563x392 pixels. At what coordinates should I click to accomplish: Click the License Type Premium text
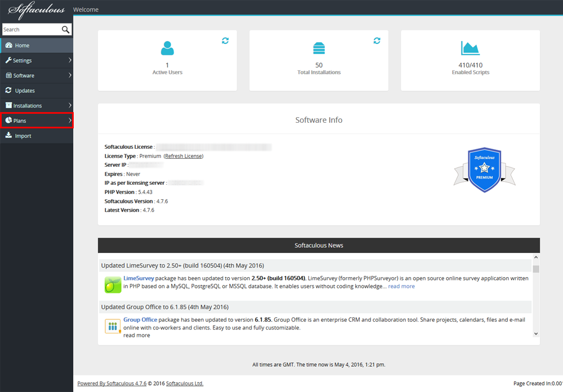pos(133,156)
